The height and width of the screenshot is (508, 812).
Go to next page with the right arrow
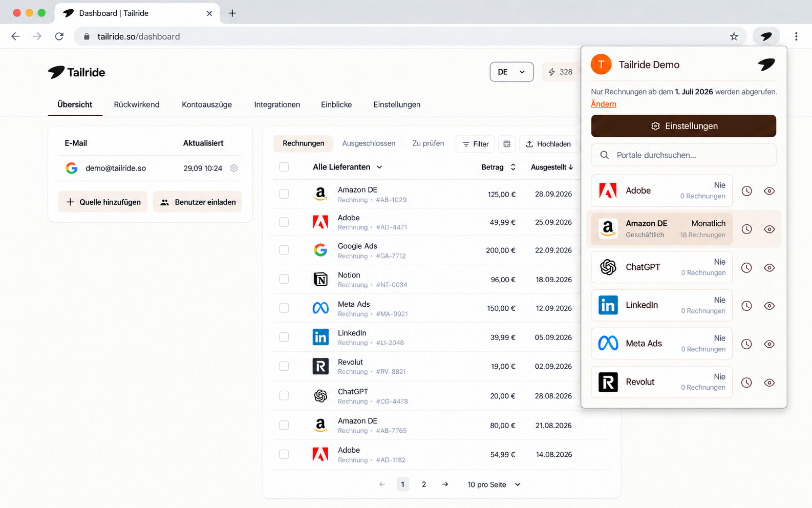point(445,484)
